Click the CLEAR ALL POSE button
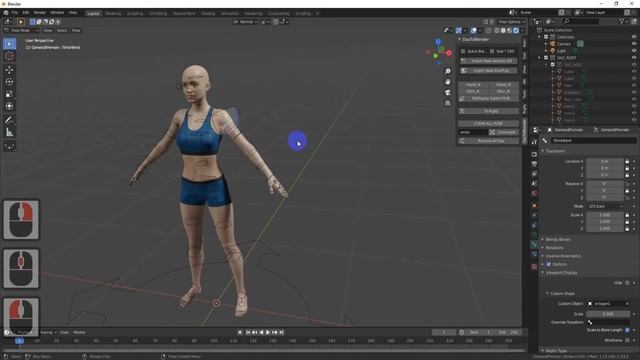 point(488,124)
